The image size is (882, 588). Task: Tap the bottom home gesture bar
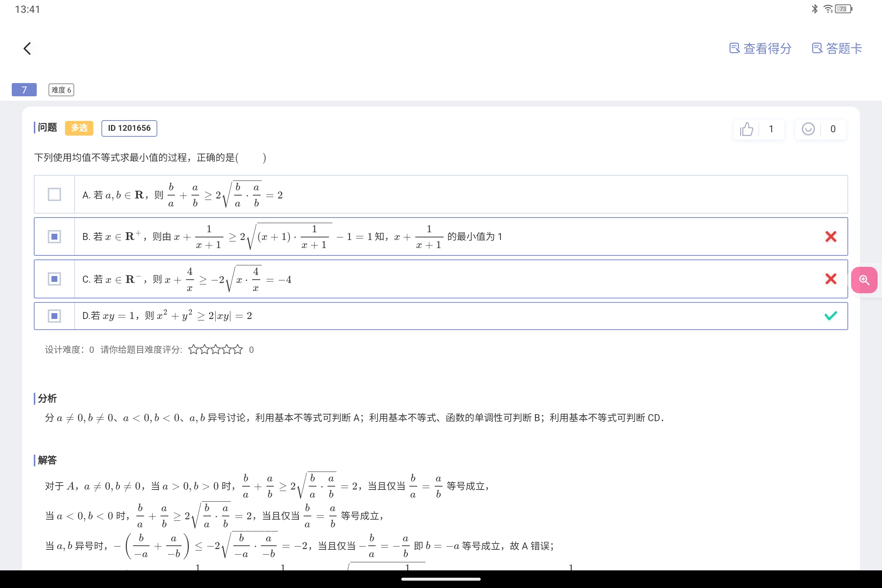pyautogui.click(x=441, y=579)
